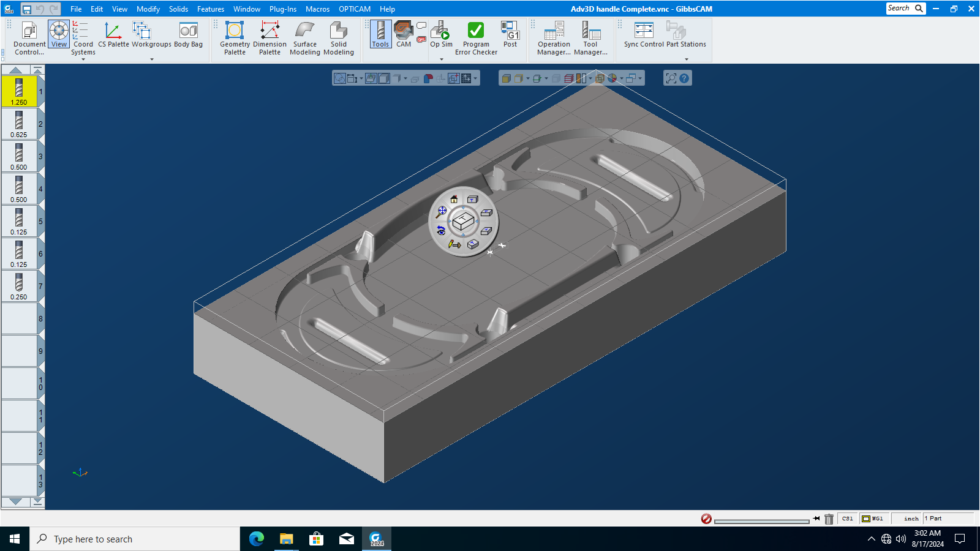Image resolution: width=980 pixels, height=551 pixels.
Task: Expand the toolbar overflow arrow under Workgroups
Action: [x=152, y=59]
